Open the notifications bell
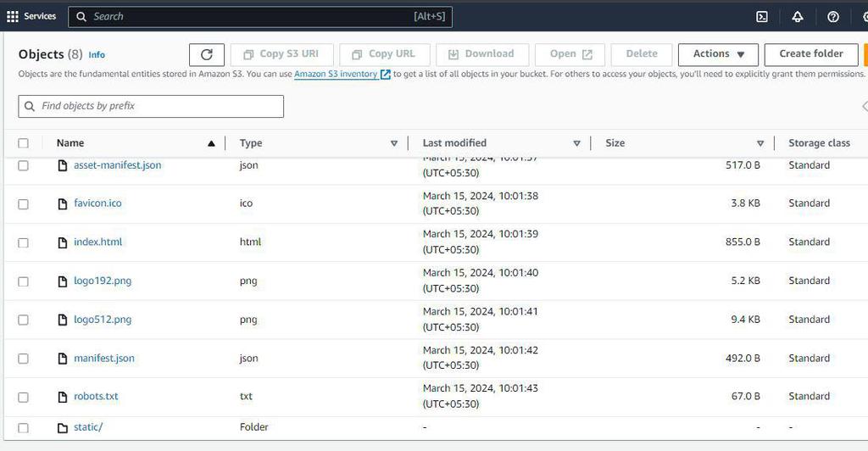This screenshot has width=868, height=451. click(x=797, y=17)
